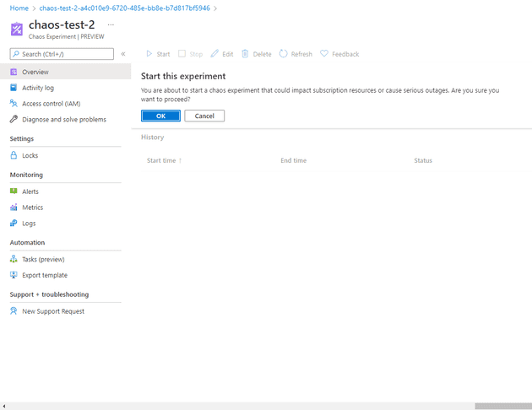Click the End time column header
This screenshot has width=532, height=410.
tap(294, 160)
